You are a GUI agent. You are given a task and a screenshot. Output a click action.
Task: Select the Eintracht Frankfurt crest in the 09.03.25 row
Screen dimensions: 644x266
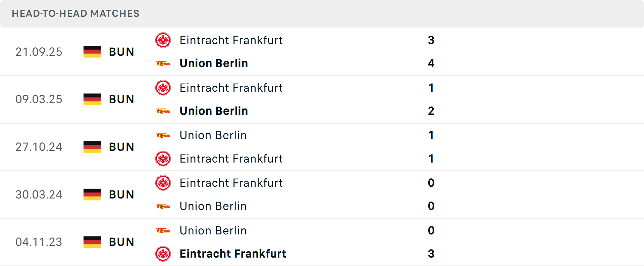point(163,88)
